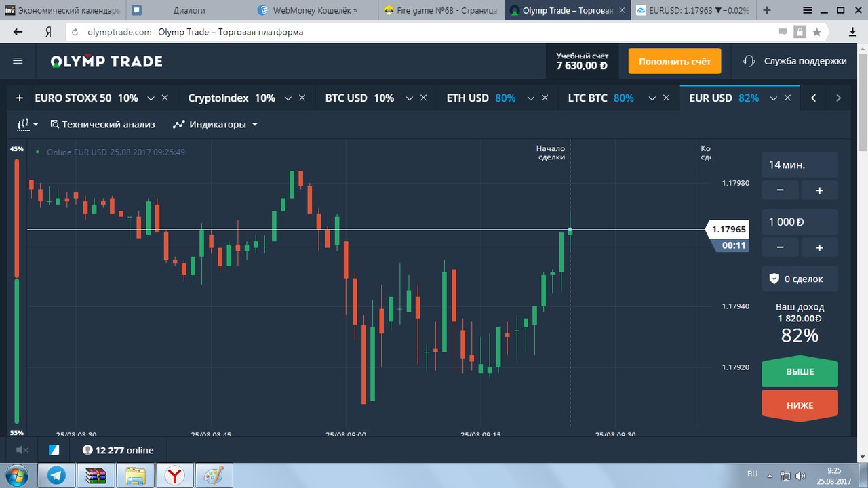Open WinRAR from the taskbar

pos(96,475)
